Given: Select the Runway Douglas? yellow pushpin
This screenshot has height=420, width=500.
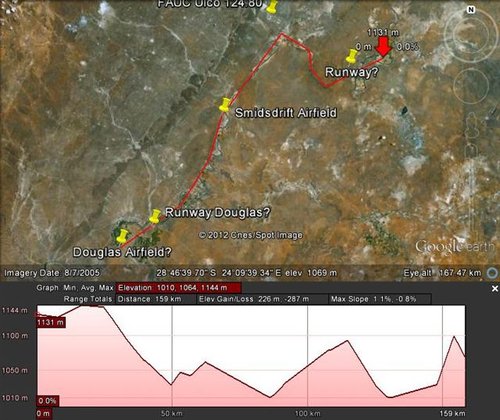Looking at the screenshot, I should coord(155,216).
